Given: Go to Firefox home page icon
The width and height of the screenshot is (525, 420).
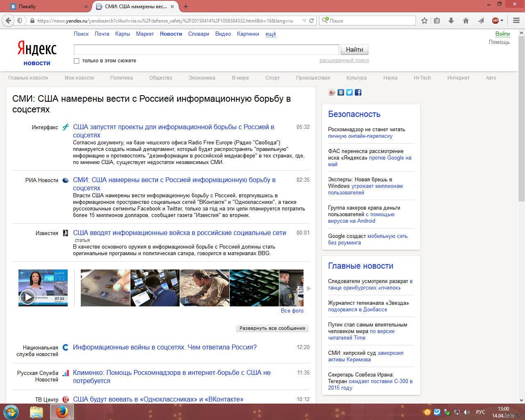Looking at the screenshot, I should [466, 21].
